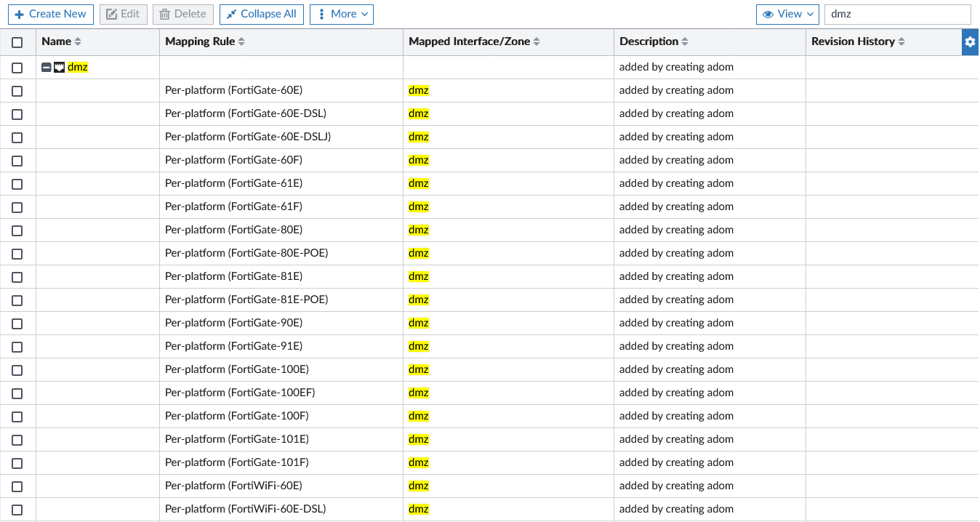Screen dimensions: 980x522
Task: Click the Revision History sort arrows
Action: (x=903, y=41)
